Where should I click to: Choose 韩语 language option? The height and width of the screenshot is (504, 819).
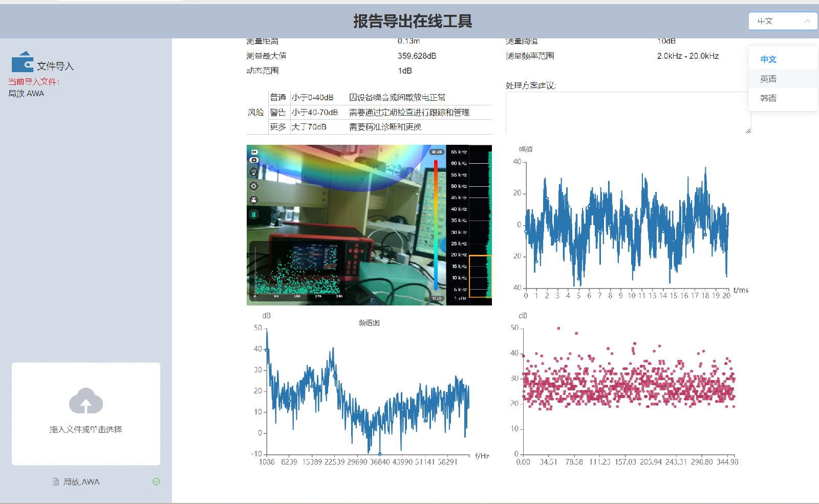click(x=768, y=98)
